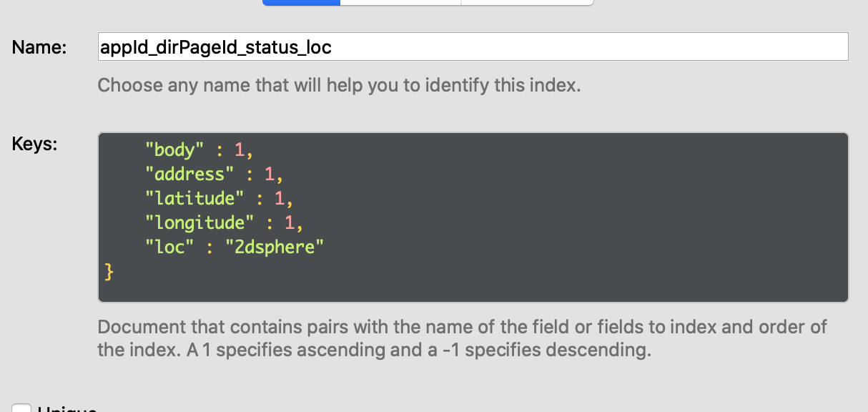Enable the Unique checkbox
The image size is (868, 412).
(21, 408)
